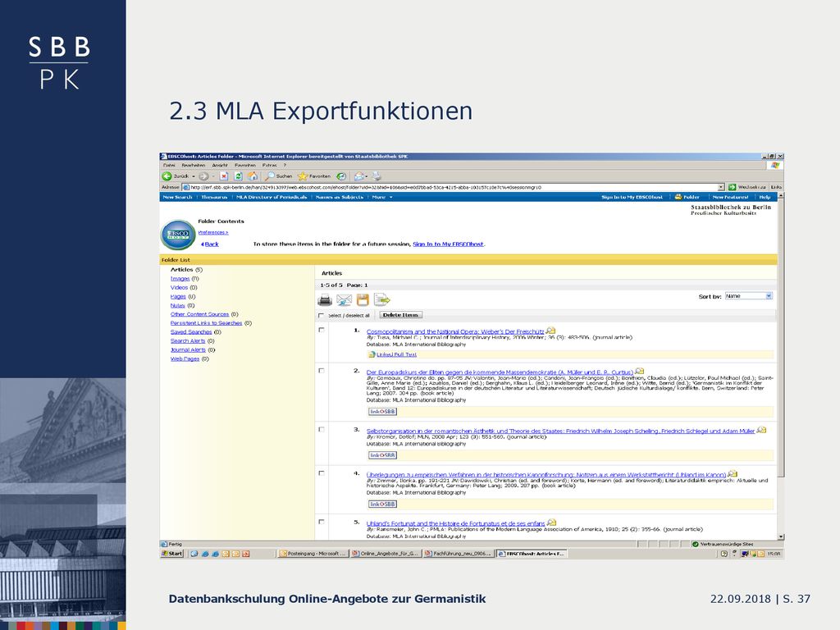The height and width of the screenshot is (630, 840).
Task: Click the folder icon beside Uhland's Fortunat article
Action: [x=551, y=523]
